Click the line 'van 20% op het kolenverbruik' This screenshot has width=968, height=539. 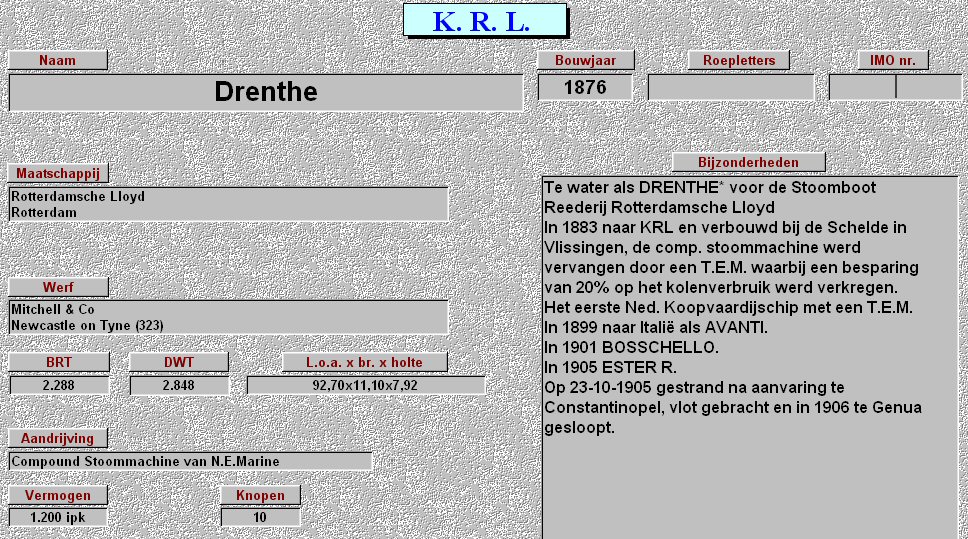coord(720,288)
